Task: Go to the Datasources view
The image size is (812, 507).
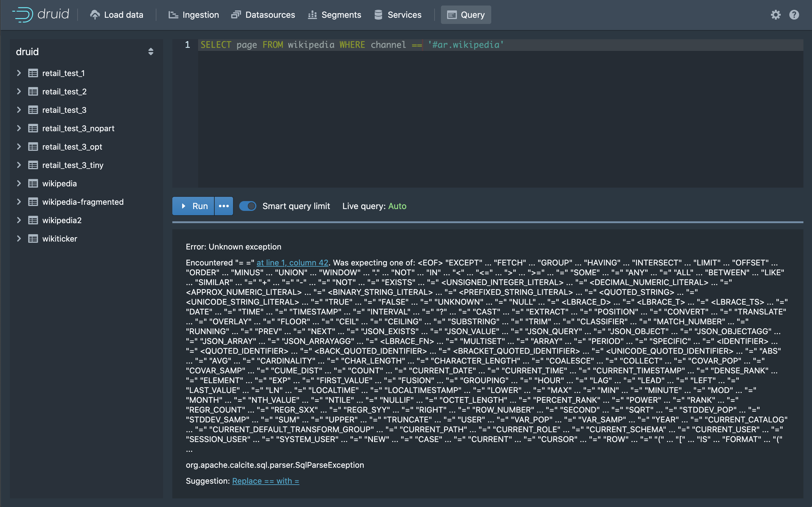Action: point(263,15)
